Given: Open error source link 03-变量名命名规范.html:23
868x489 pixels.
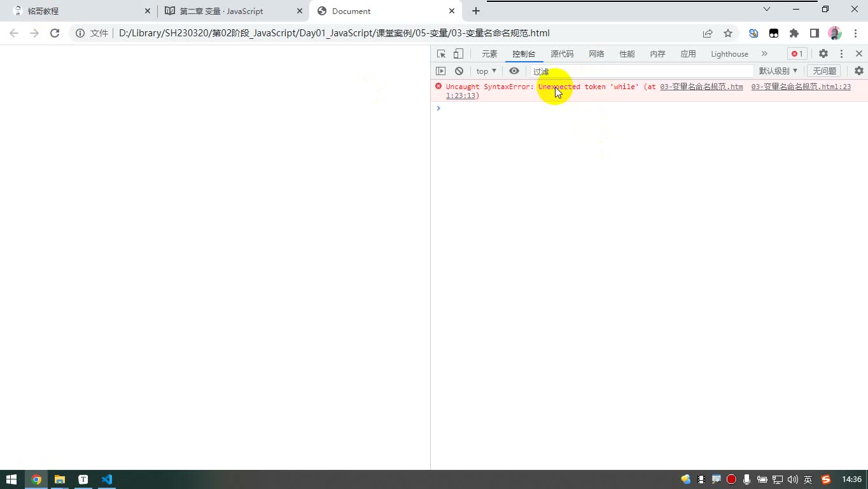Looking at the screenshot, I should pos(801,87).
